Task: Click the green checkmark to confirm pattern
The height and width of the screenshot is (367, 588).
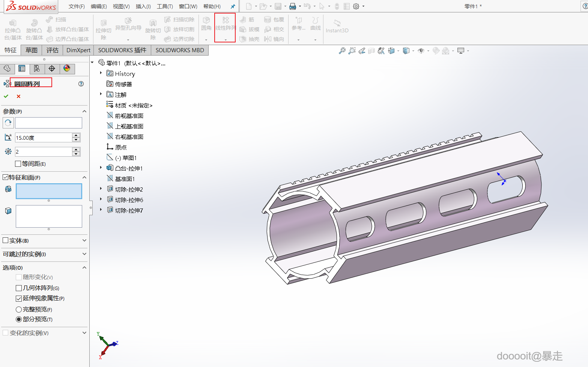Action: [x=6, y=97]
